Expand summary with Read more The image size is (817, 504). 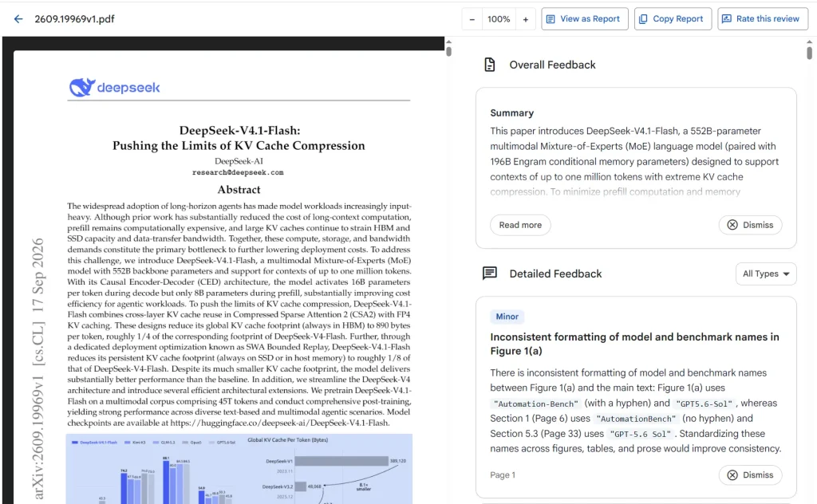(x=520, y=225)
